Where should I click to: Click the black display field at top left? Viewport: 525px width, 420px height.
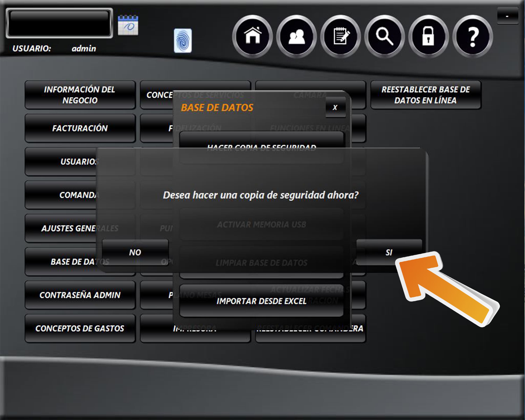pyautogui.click(x=59, y=23)
